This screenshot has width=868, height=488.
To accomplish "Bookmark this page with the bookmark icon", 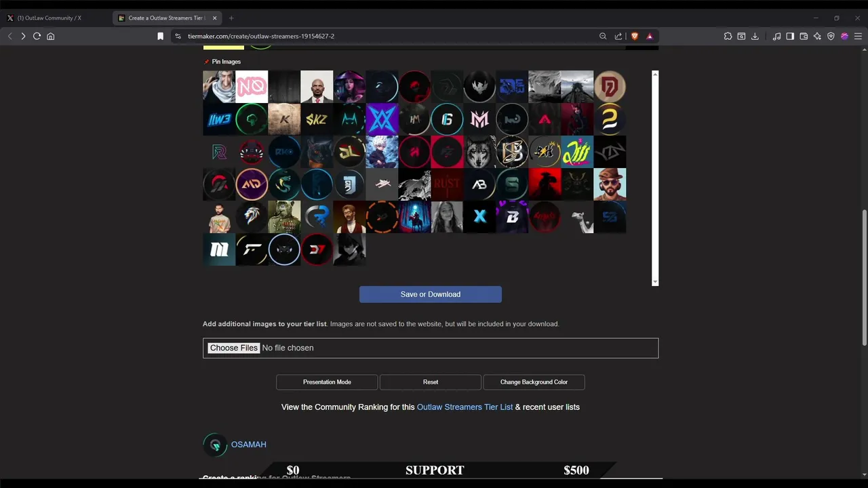I will (x=160, y=36).
